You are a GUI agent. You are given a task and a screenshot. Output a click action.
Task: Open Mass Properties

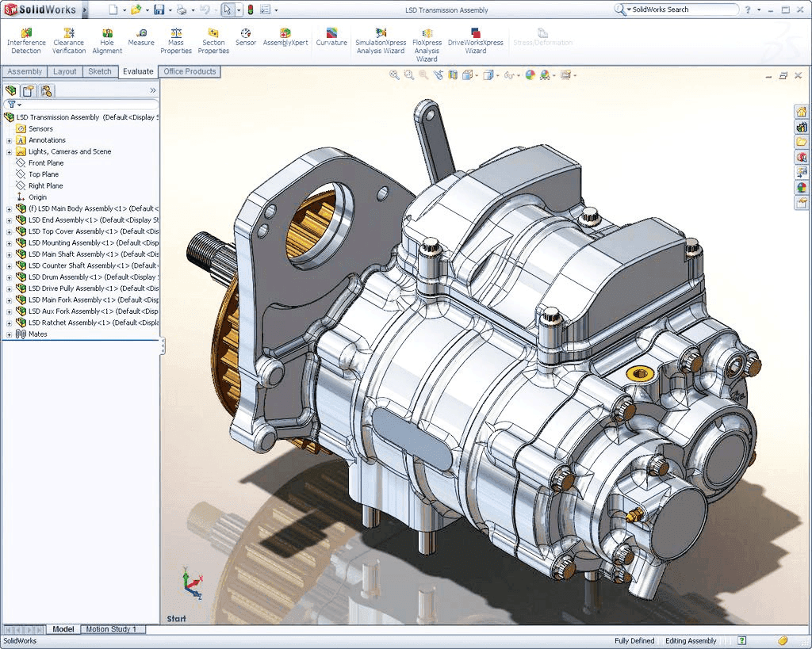coord(175,40)
